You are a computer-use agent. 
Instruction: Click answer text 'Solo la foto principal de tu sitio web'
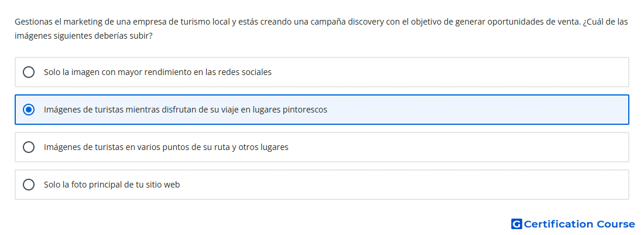[112, 185]
